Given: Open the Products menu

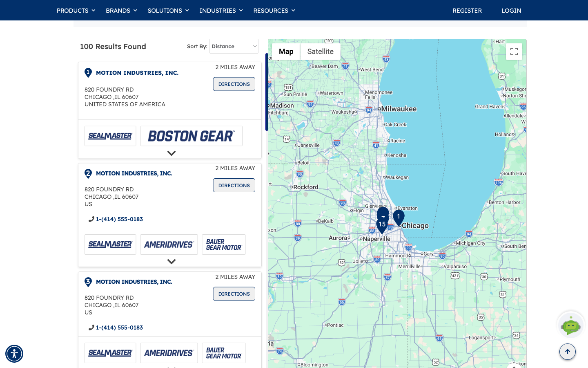Looking at the screenshot, I should 76,11.
